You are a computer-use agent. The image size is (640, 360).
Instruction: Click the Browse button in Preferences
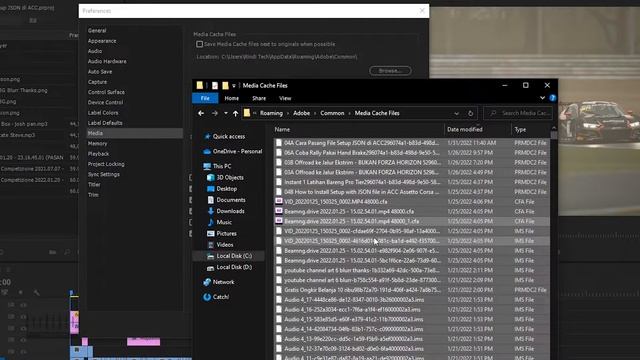tap(390, 71)
